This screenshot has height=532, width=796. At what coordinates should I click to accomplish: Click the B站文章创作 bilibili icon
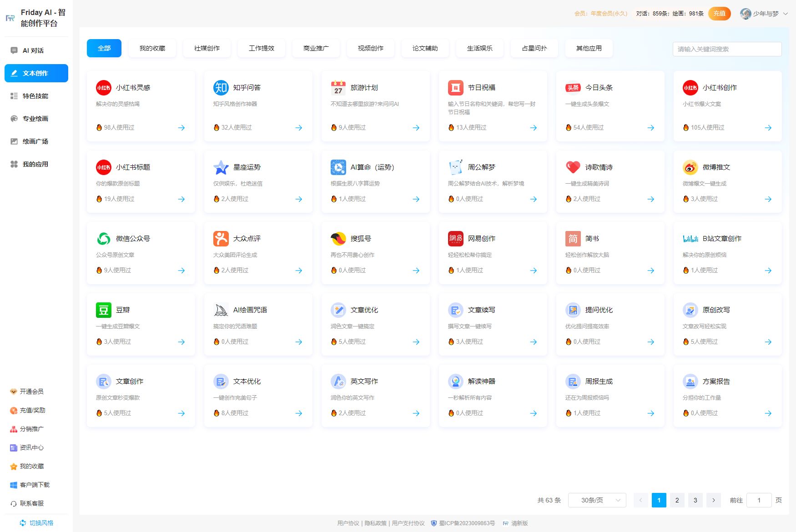click(690, 239)
